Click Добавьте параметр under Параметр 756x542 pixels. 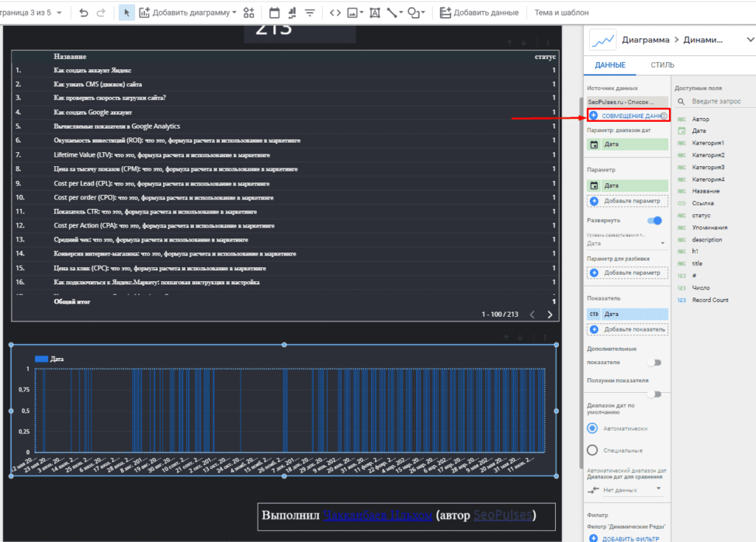point(628,201)
